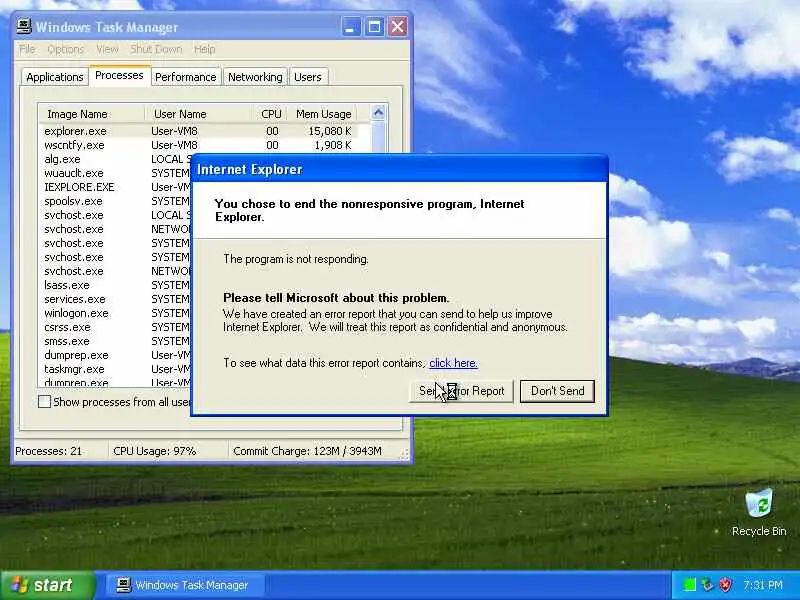This screenshot has width=800, height=600.
Task: Sort by the User Name column header
Action: tap(198, 114)
